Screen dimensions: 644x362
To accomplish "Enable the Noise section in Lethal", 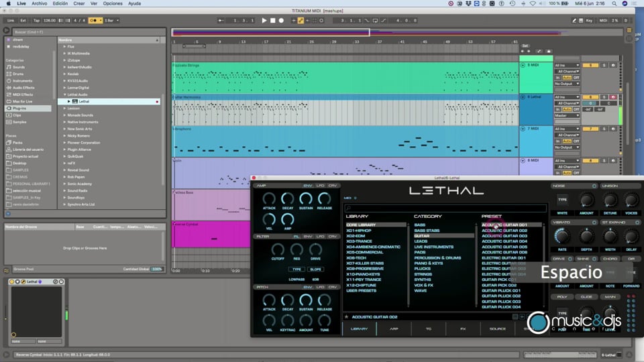I will coord(594,186).
